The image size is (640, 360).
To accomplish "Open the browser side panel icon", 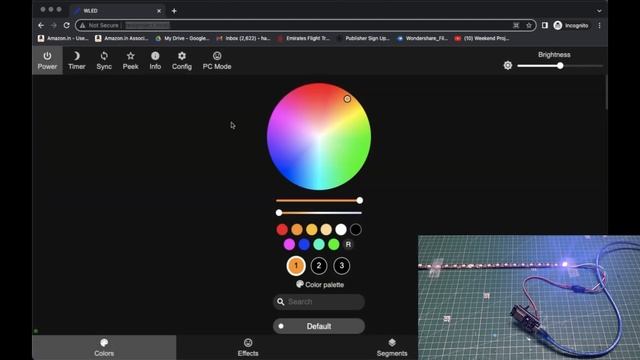I will 545,25.
